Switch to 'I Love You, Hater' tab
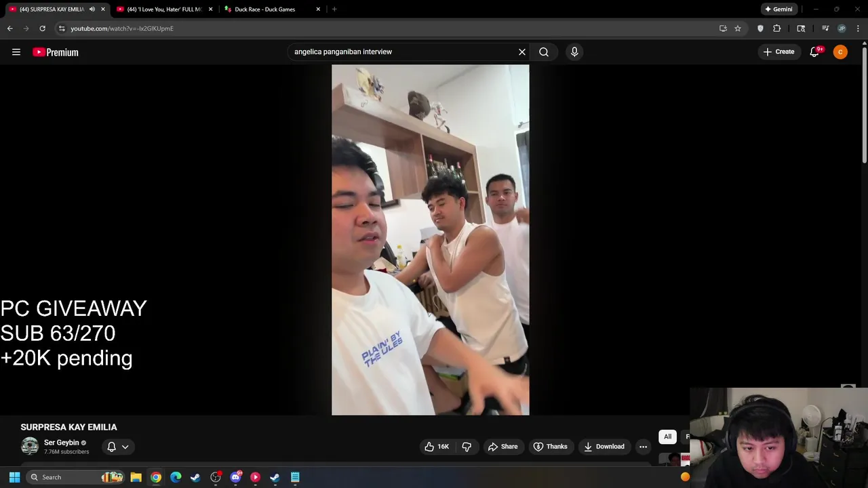Image resolution: width=868 pixels, height=488 pixels. (x=165, y=9)
